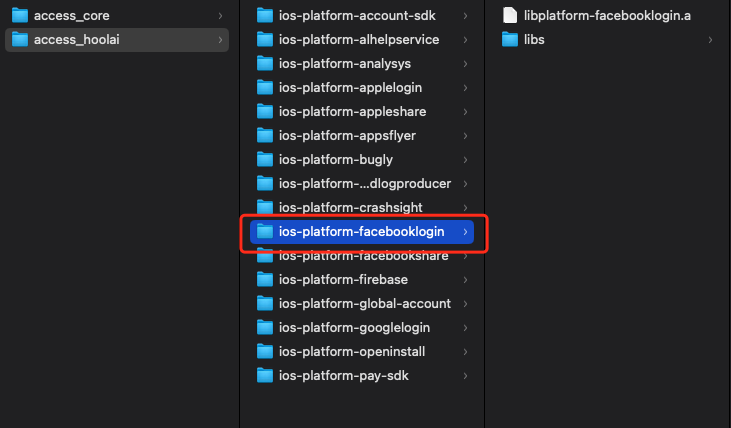Click the ios-platform-firebase folder icon
Viewport: 731px width, 428px height.
point(265,280)
